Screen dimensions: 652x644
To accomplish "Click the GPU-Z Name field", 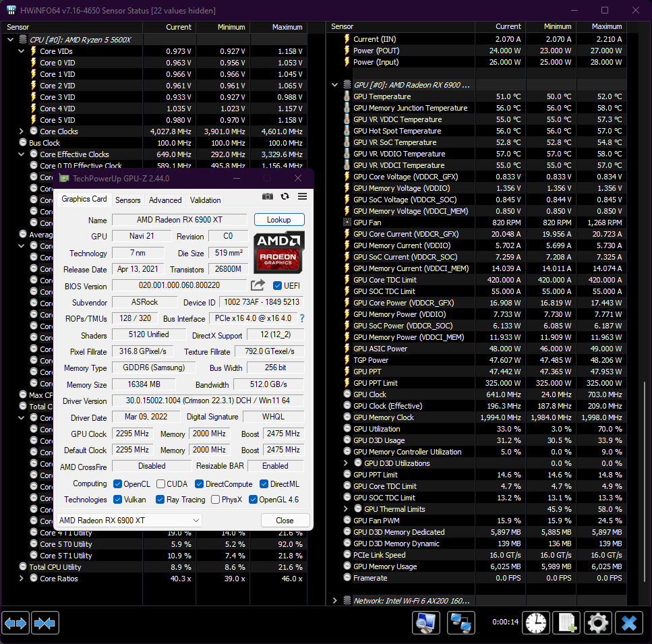I will click(x=179, y=220).
